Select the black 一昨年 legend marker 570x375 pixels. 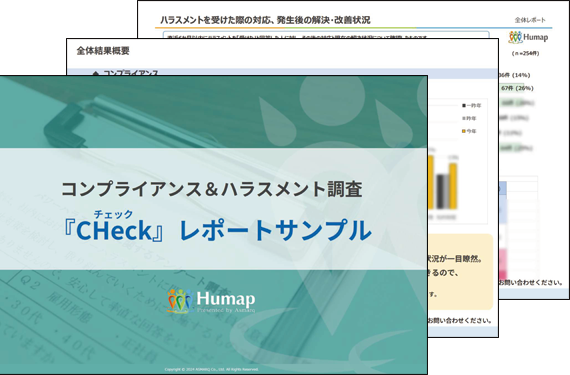coord(463,106)
